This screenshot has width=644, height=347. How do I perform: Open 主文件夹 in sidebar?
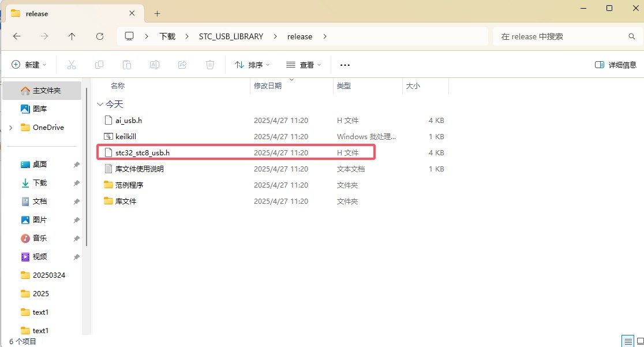[x=42, y=91]
